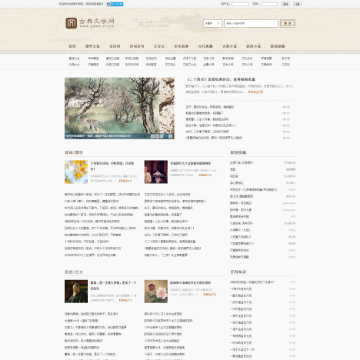Image resolution: width=360 pixels, height=360 pixels.
Task: Follow the orange read-more link in the featured article
Action: (x=256, y=92)
